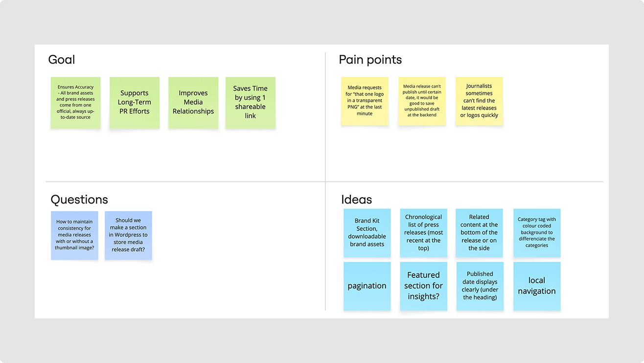Click the "Brand Kit Section" idea note
Screen dimensions: 644x363
coord(367,232)
